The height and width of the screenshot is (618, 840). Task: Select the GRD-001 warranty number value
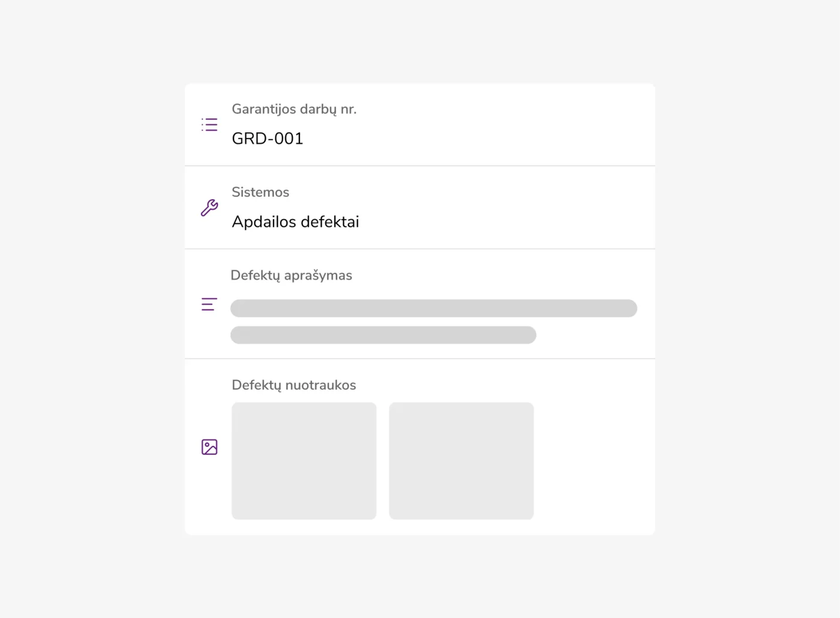[268, 139]
